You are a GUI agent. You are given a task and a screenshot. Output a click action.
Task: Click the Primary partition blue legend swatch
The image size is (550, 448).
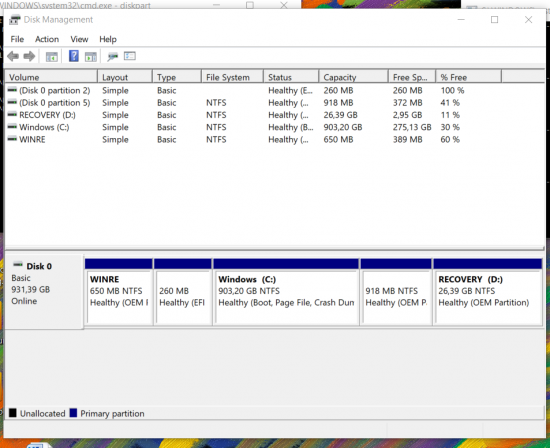point(73,413)
